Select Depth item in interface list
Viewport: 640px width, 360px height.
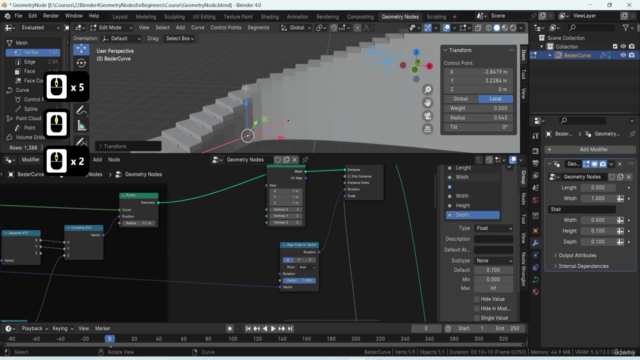click(x=473, y=215)
